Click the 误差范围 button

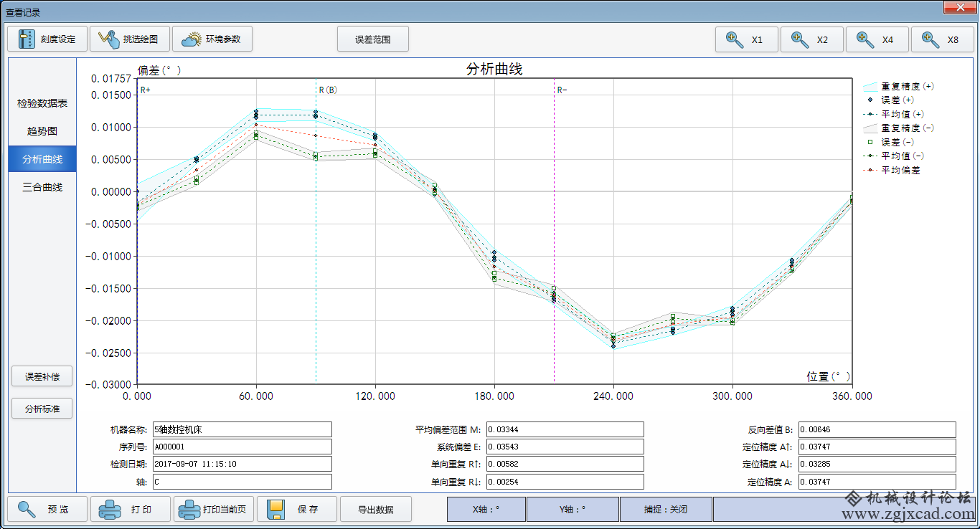pos(373,39)
